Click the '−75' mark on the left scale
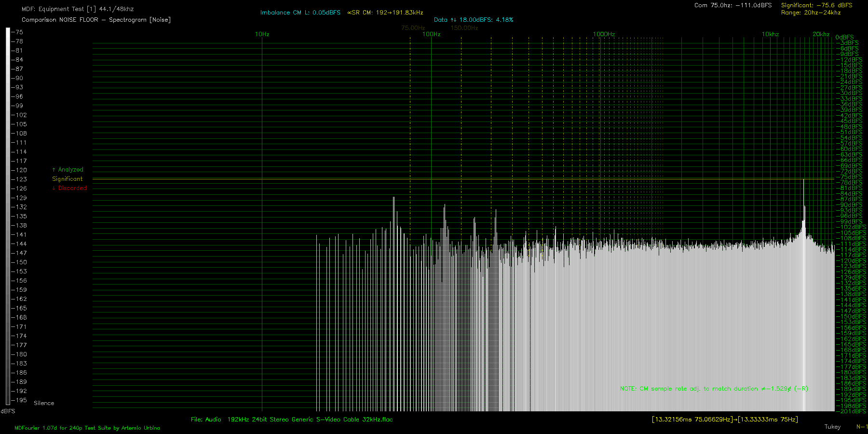The width and height of the screenshot is (868, 434). pyautogui.click(x=18, y=32)
